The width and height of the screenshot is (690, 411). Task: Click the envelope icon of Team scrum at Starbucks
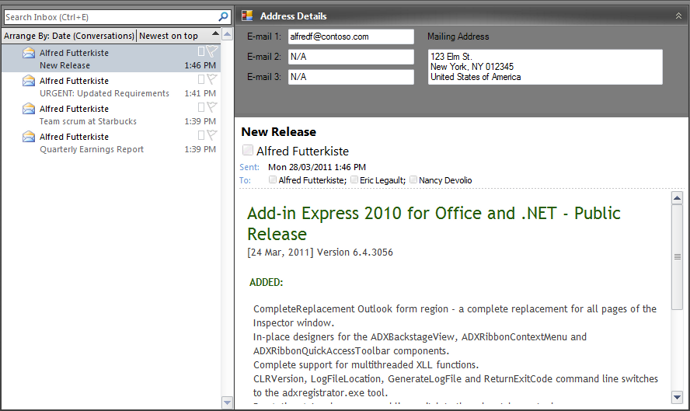[29, 108]
